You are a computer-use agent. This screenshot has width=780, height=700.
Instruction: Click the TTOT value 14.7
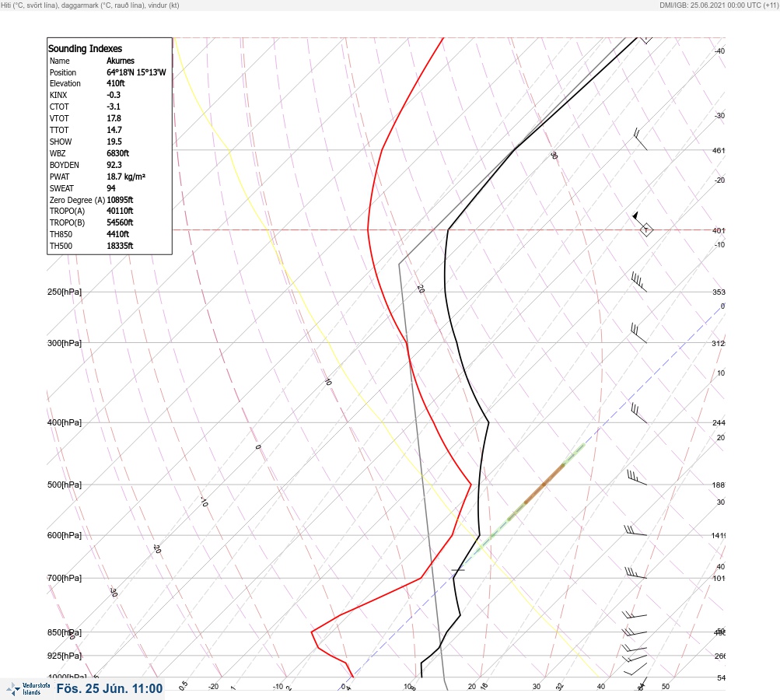114,130
